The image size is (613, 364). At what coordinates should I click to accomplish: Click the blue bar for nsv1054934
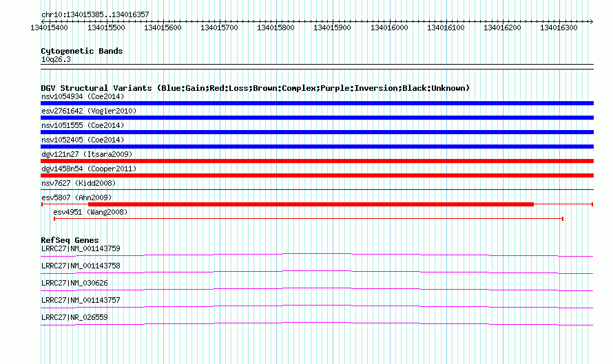click(317, 103)
